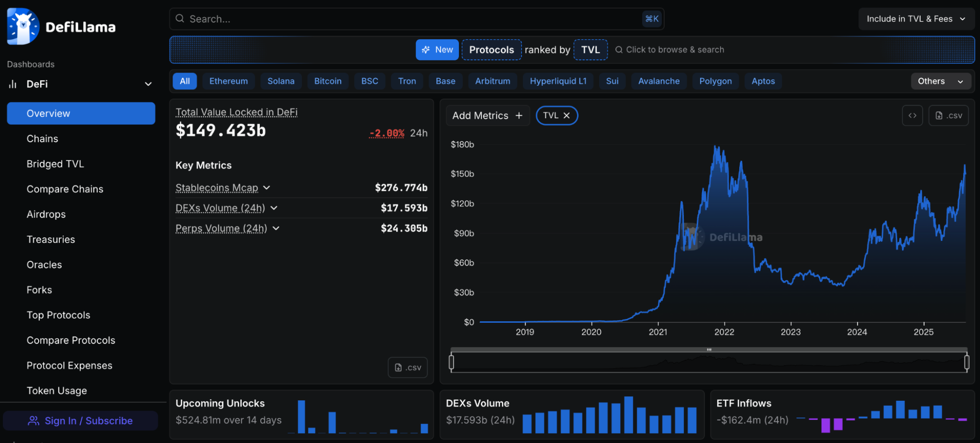Click the $276.774b stablecoins value
The width and height of the screenshot is (980, 443).
click(401, 188)
